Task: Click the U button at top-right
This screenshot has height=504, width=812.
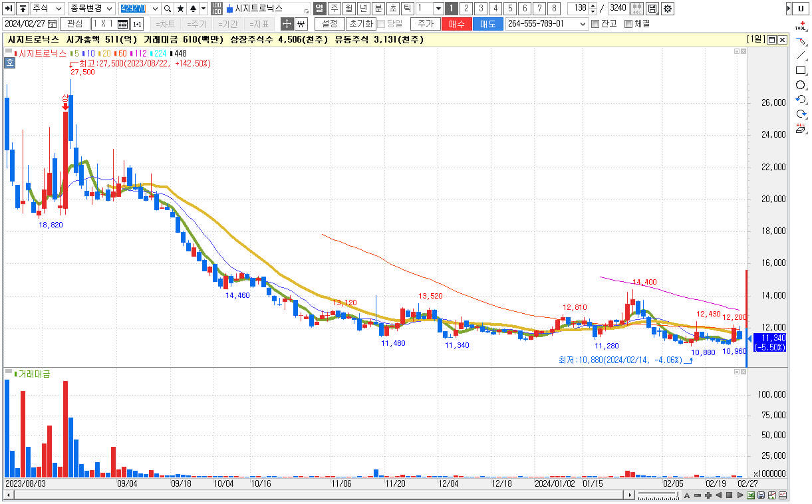Action: 801,9
